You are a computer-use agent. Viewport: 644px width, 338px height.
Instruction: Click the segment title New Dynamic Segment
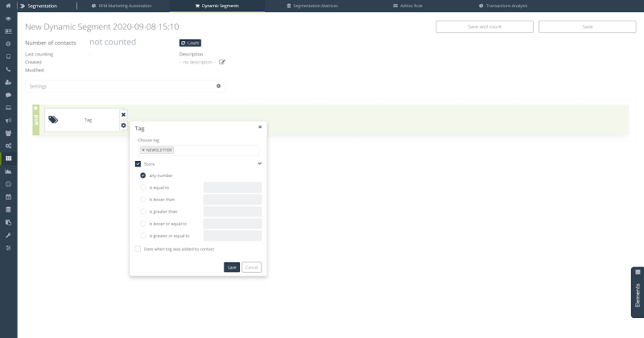[102, 27]
